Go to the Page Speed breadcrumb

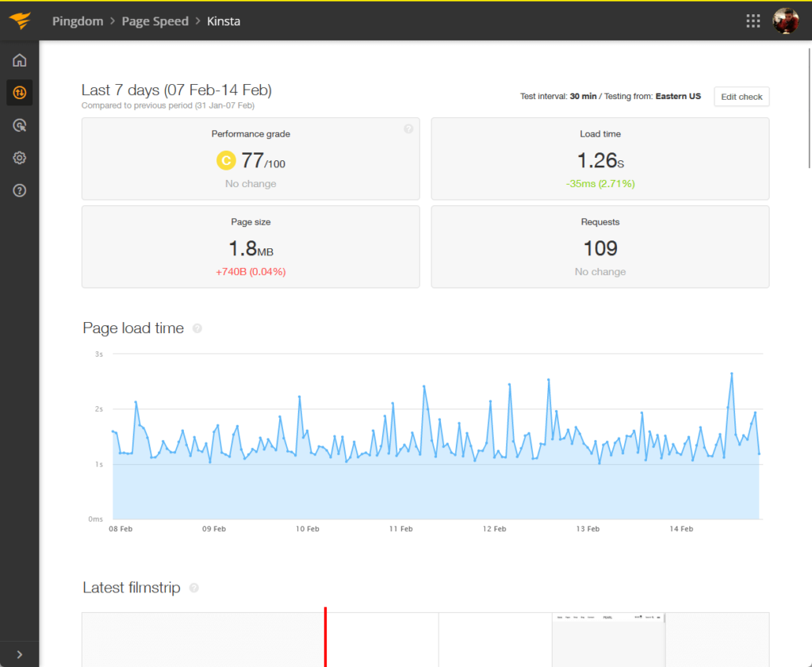[155, 21]
